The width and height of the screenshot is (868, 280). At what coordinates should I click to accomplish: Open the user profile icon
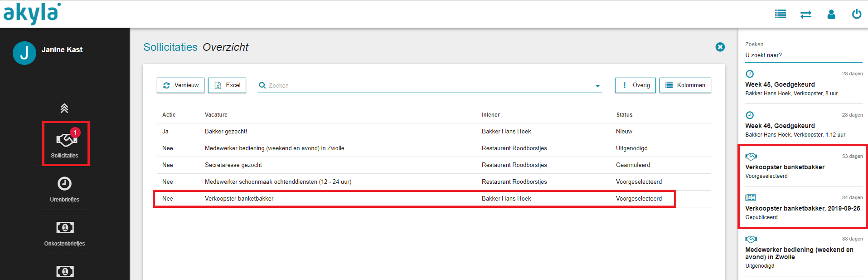click(831, 15)
